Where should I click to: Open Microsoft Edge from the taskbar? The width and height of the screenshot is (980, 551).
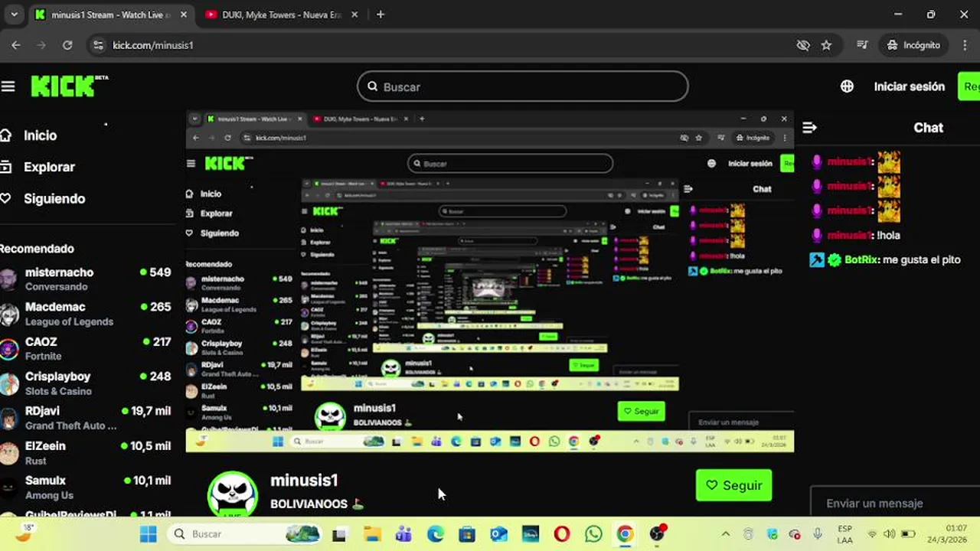pos(435,534)
